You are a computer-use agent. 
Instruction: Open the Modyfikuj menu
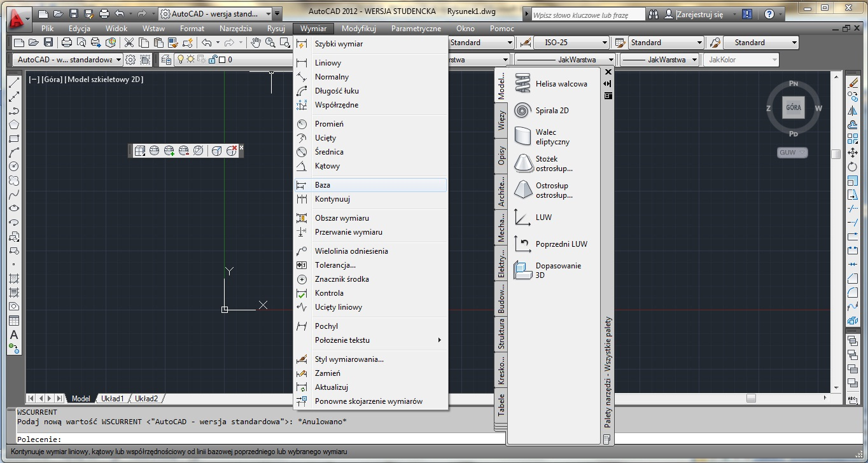[x=359, y=29]
